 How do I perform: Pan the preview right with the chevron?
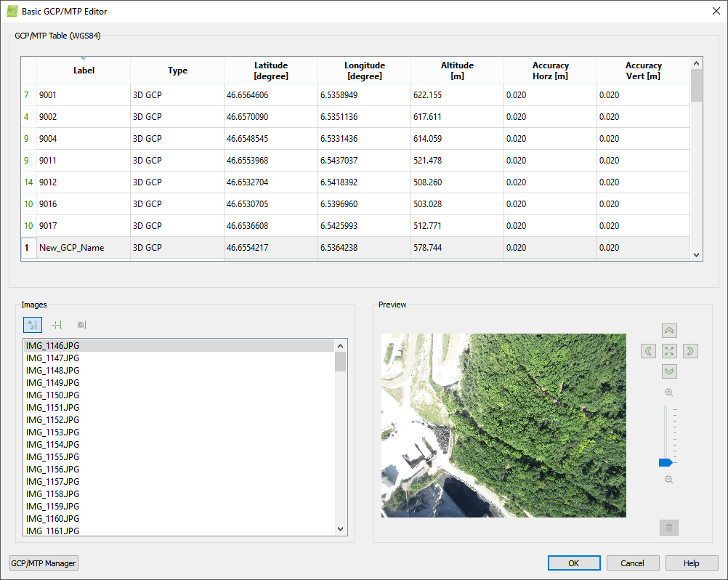(x=689, y=350)
